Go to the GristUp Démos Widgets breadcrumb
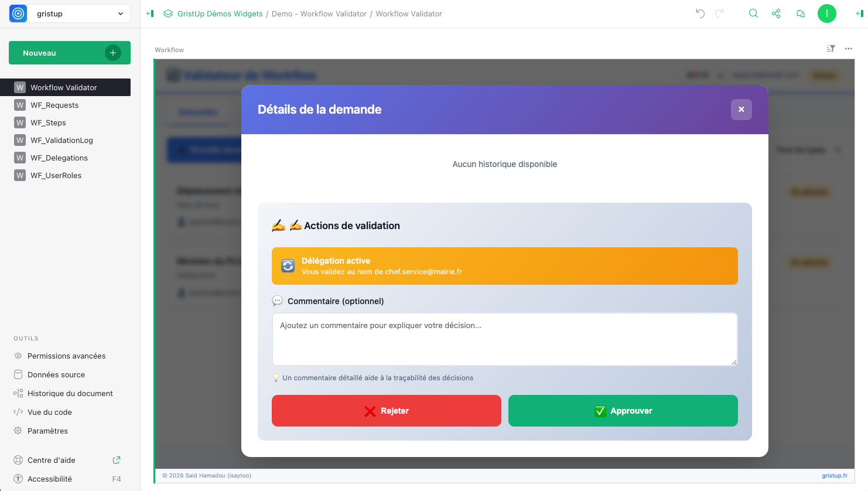This screenshot has height=491, width=868. pyautogui.click(x=220, y=13)
